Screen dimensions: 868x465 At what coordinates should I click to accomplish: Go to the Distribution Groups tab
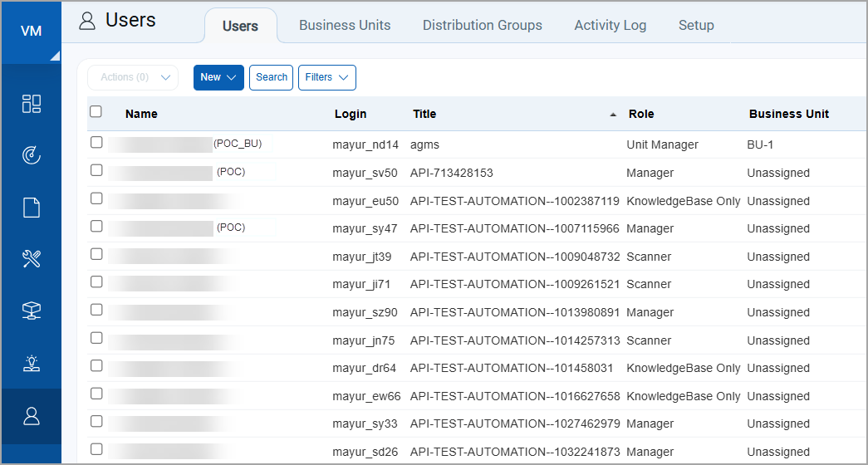(482, 25)
